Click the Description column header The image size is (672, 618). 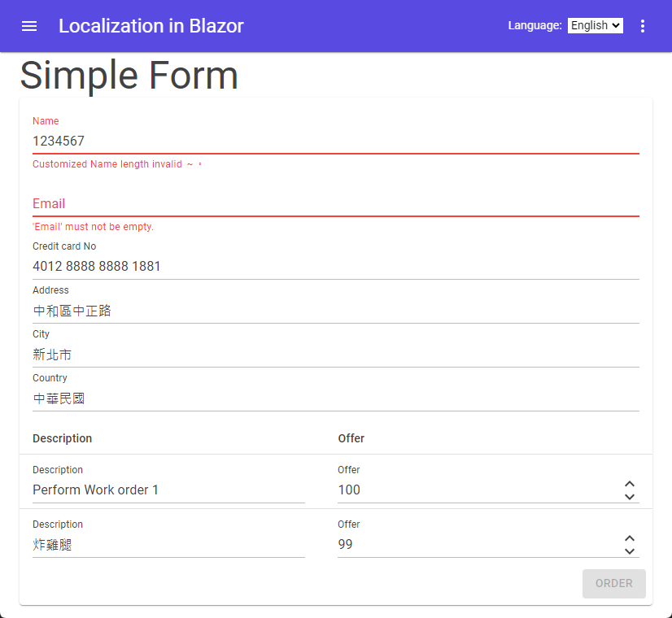click(x=63, y=438)
